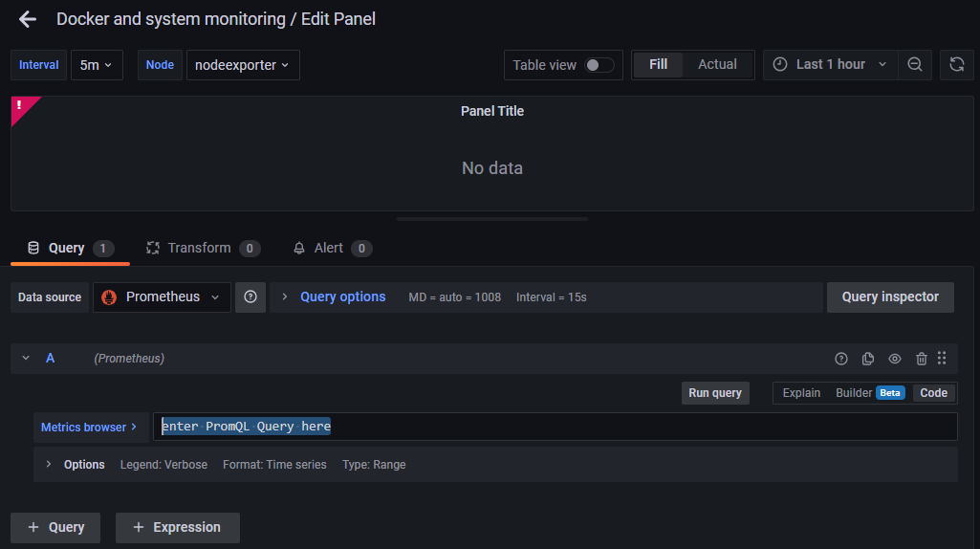Image resolution: width=980 pixels, height=549 pixels.
Task: Click the PromQL query input field
Action: click(x=555, y=427)
